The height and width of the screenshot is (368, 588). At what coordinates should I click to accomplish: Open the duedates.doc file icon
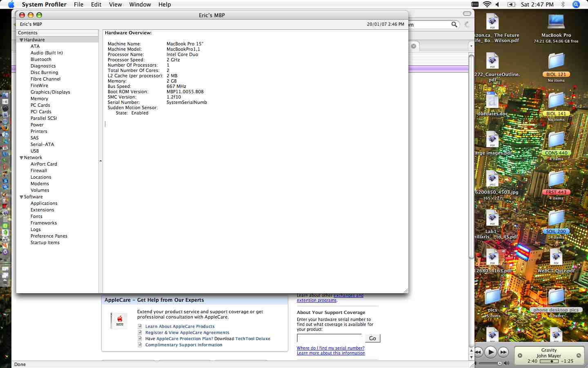(492, 101)
